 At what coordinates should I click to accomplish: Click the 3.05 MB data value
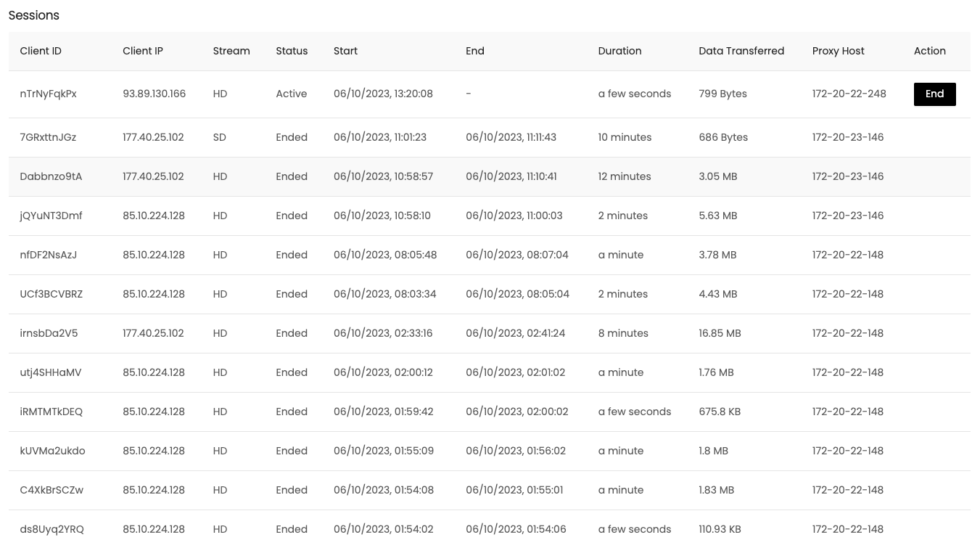point(718,176)
